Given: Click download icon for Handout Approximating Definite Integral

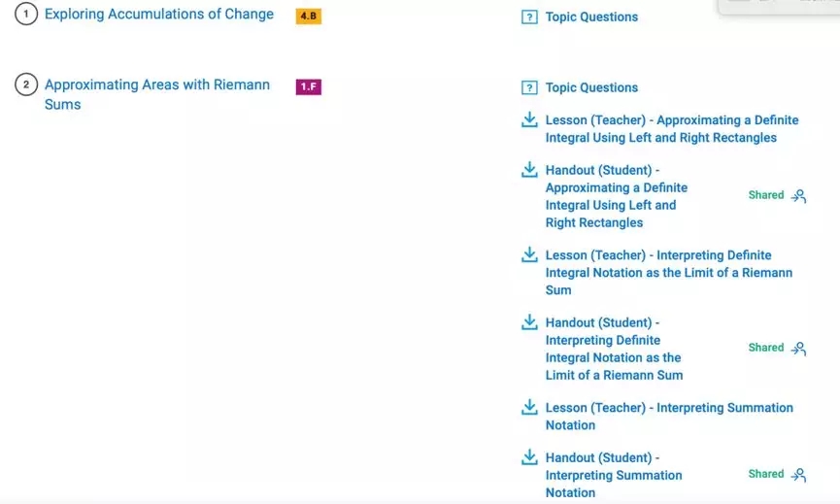Looking at the screenshot, I should (529, 169).
